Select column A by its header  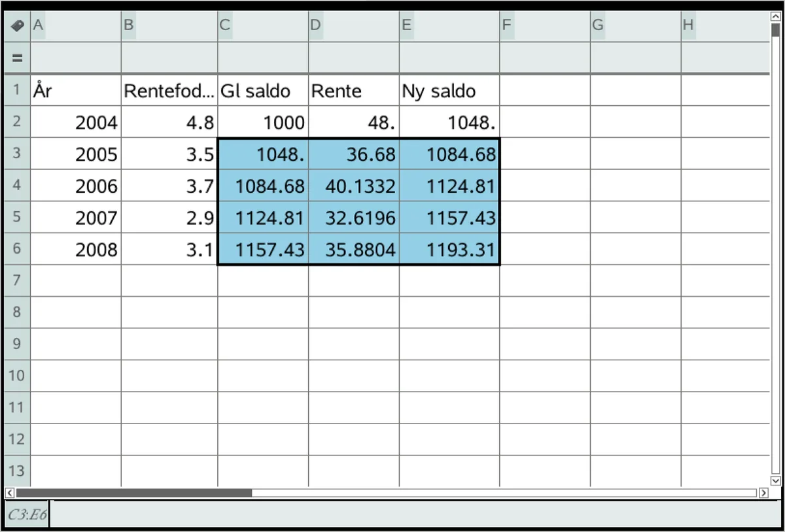pos(76,26)
